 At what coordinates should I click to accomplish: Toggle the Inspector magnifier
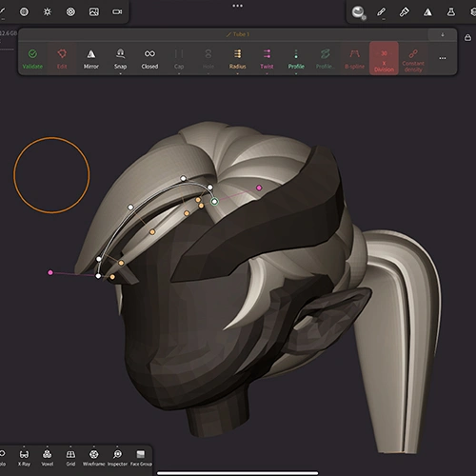click(117, 458)
